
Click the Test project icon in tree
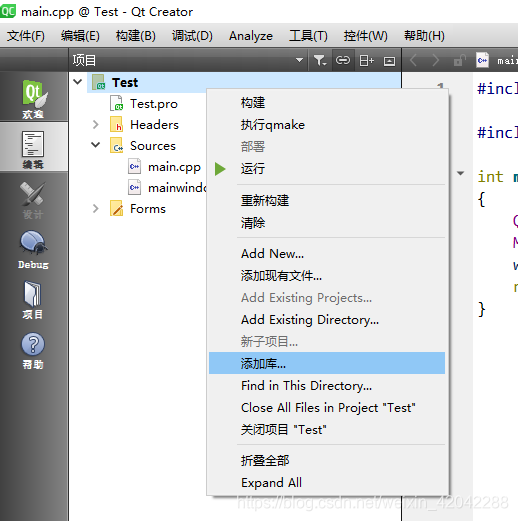99,82
